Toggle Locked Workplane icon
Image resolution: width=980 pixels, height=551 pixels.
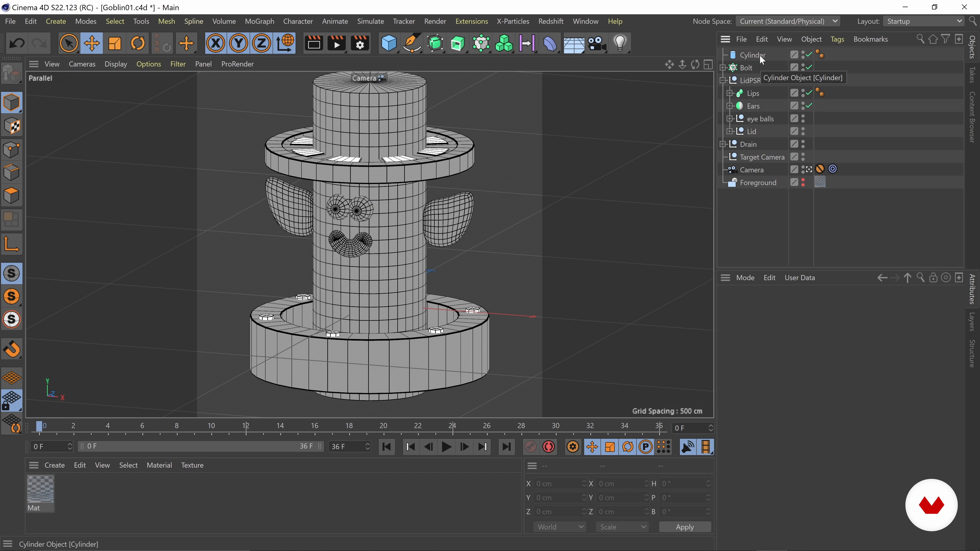(12, 401)
